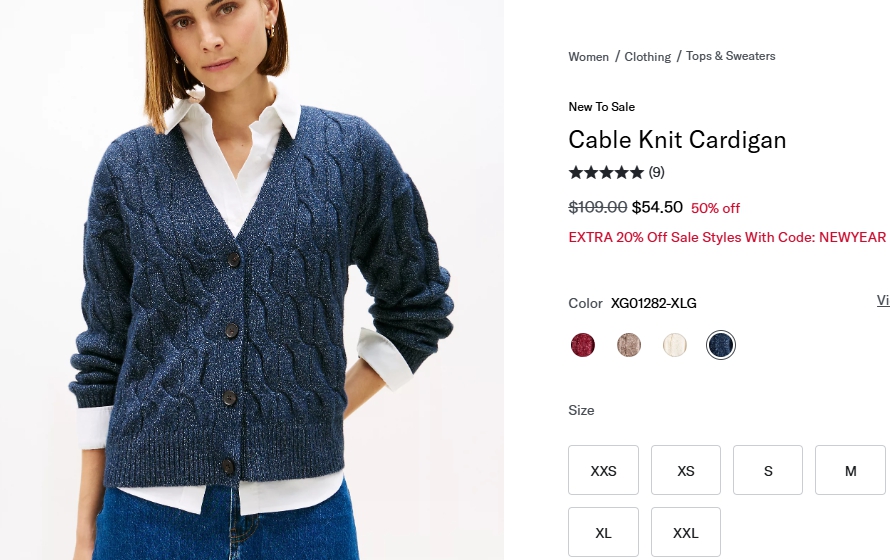Screen dimensions: 890x560
Task: Pick size XXL
Action: (686, 532)
